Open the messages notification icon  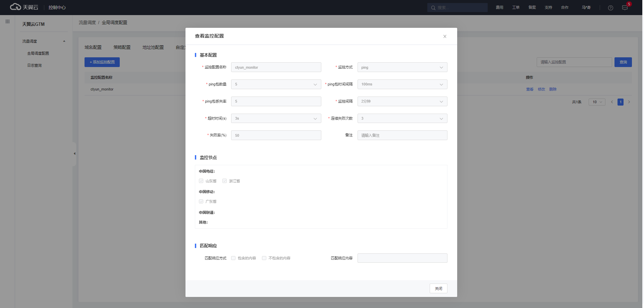(x=625, y=8)
